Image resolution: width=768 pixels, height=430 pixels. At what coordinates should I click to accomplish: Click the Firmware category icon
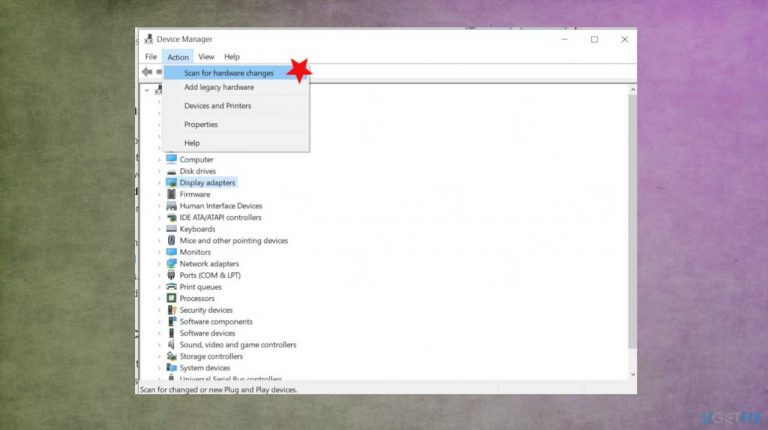171,194
